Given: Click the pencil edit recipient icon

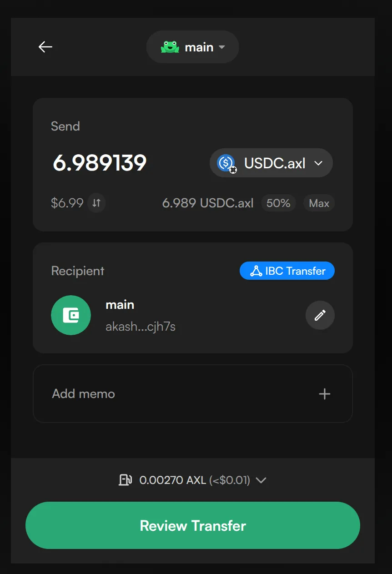Looking at the screenshot, I should tap(320, 315).
